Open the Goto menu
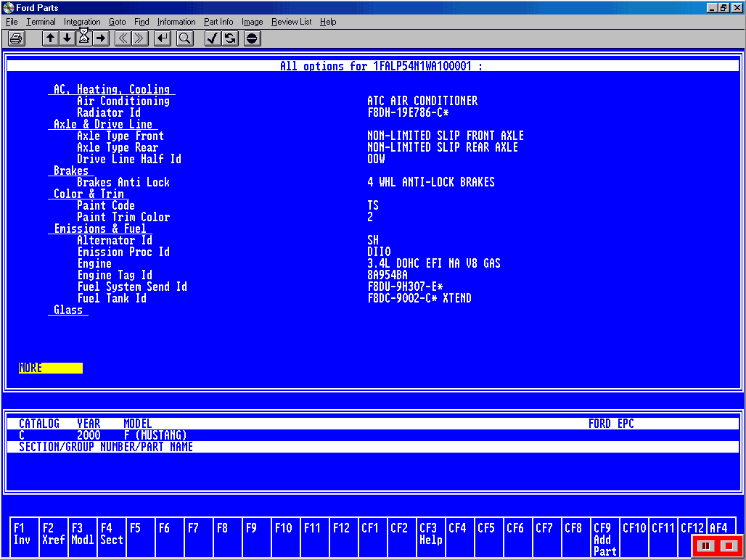This screenshot has width=746, height=560. (x=117, y=22)
